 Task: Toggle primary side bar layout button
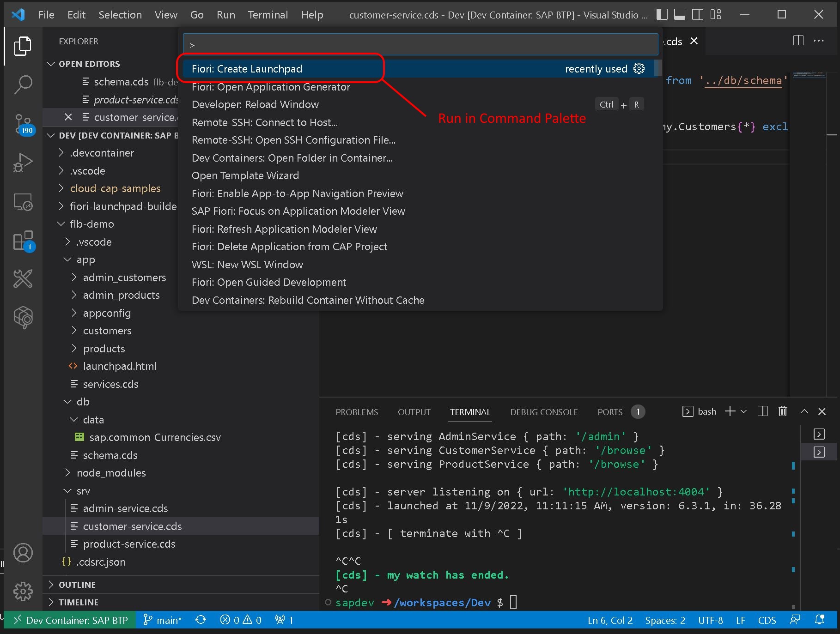tap(662, 15)
